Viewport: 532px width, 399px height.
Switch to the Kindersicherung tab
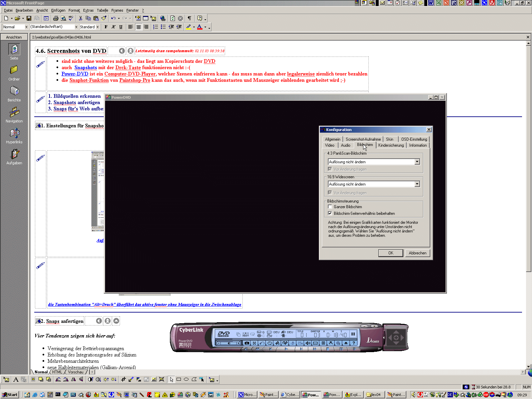pyautogui.click(x=391, y=145)
